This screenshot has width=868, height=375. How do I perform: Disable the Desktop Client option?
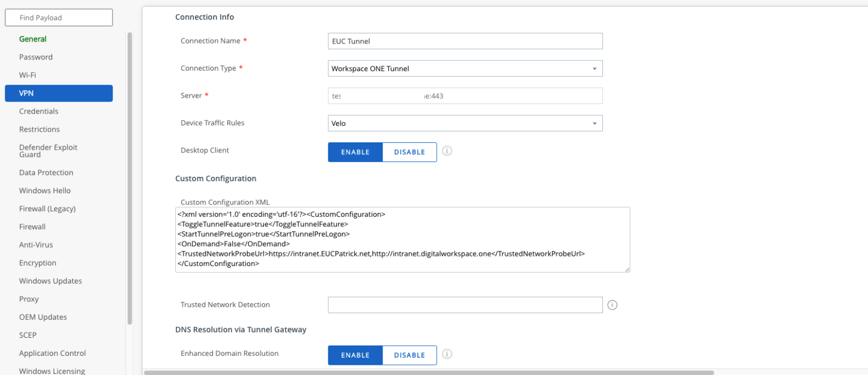[x=409, y=152]
